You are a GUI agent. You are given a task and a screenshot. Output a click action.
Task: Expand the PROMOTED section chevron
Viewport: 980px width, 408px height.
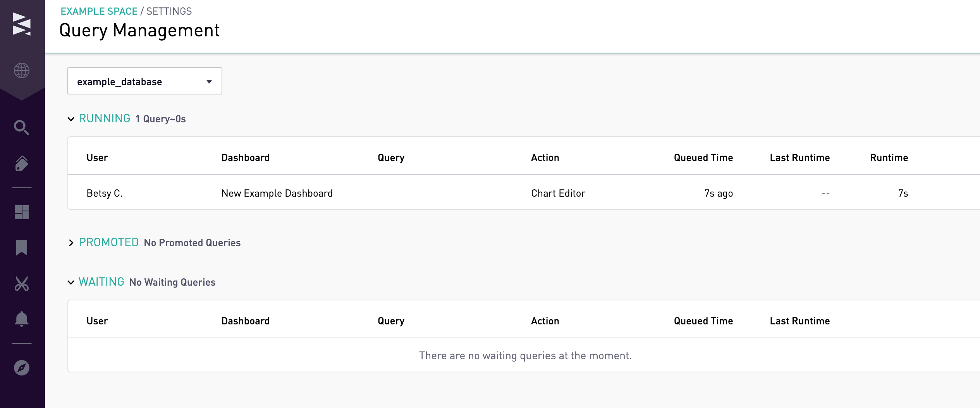(x=71, y=243)
